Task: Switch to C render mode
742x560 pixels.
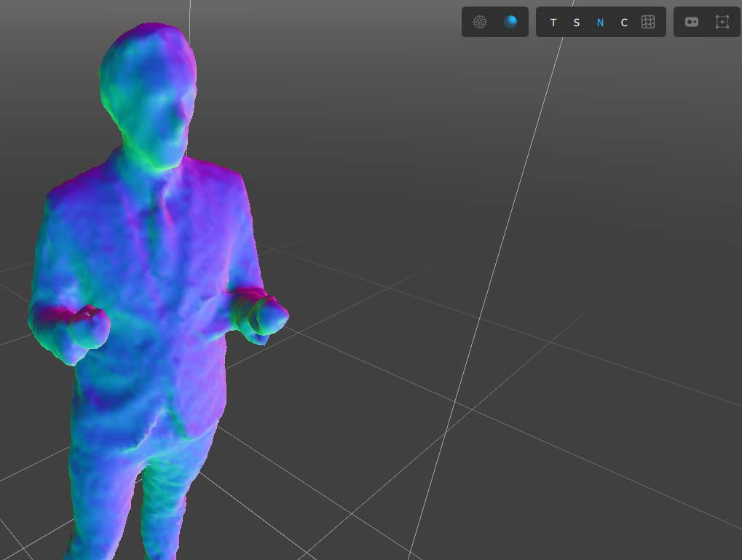Action: pos(624,23)
